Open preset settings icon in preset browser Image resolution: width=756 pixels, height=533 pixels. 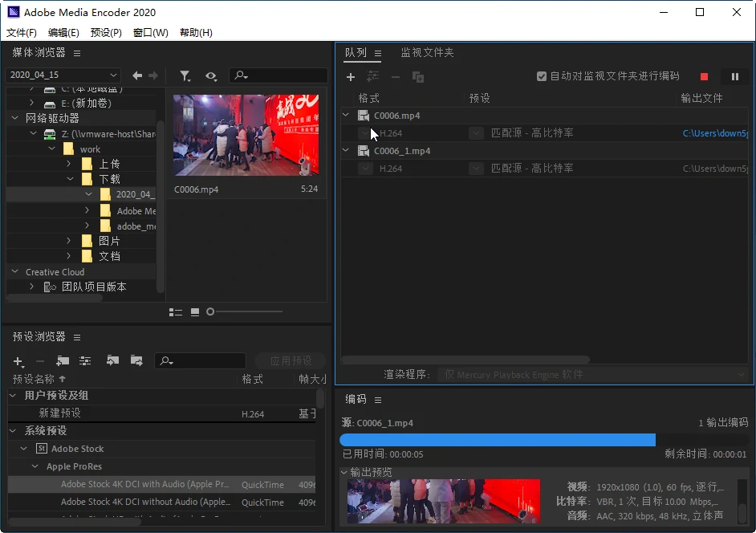pyautogui.click(x=85, y=361)
